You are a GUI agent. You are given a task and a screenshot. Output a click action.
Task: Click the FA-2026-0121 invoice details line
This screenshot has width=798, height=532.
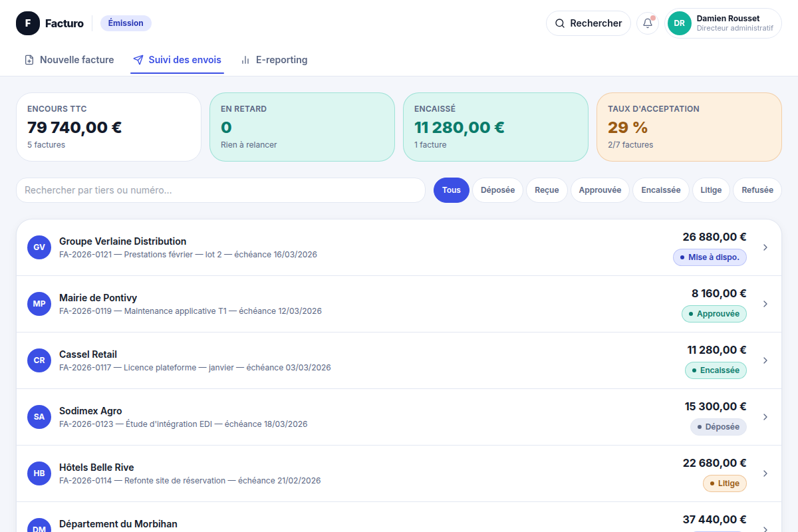188,255
